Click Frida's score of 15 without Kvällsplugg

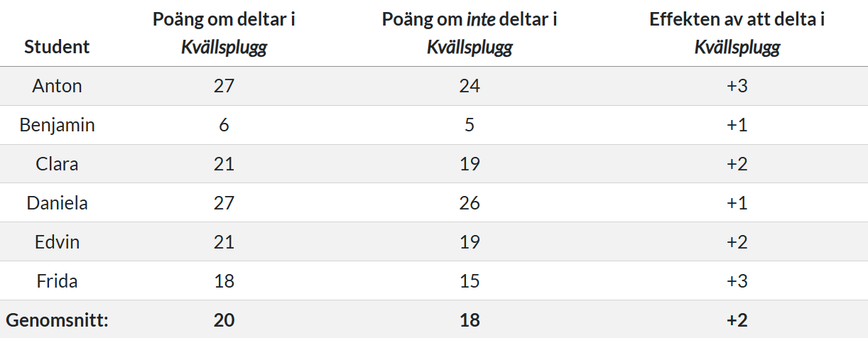pos(470,281)
